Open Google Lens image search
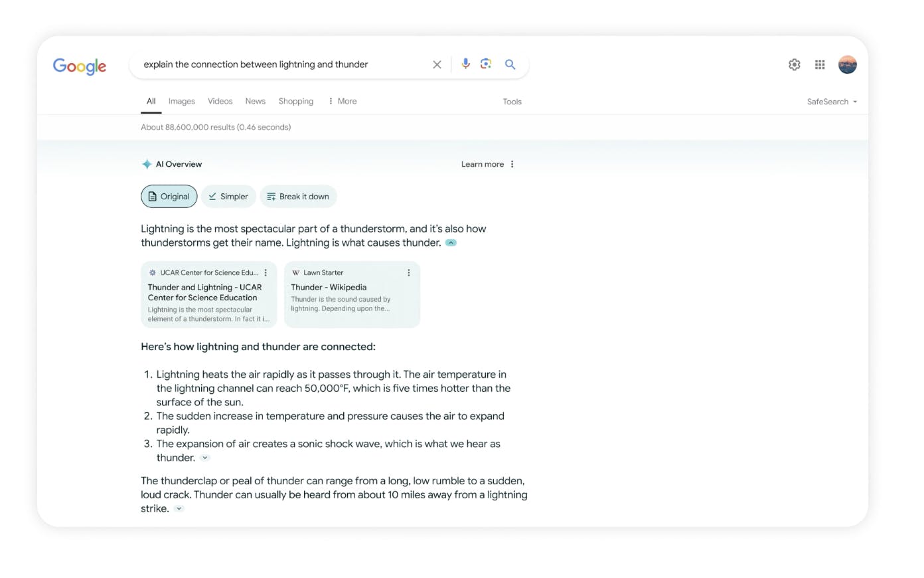 [486, 64]
